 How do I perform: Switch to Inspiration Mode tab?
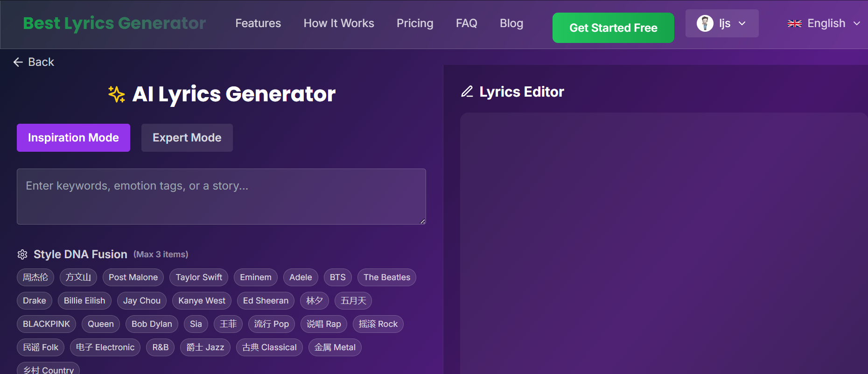73,138
